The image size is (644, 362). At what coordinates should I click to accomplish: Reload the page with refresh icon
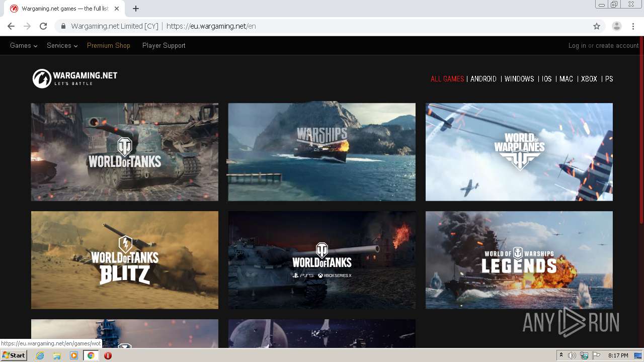pyautogui.click(x=43, y=26)
